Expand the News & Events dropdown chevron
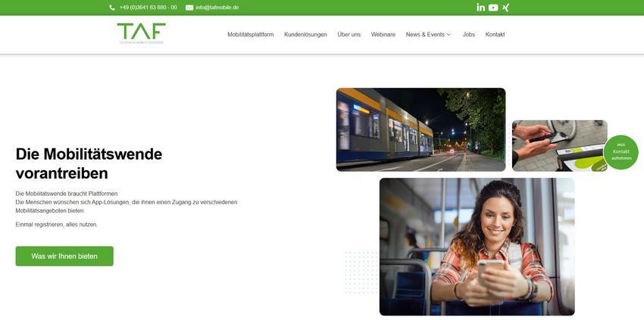Screen dimensions: 644x320 pyautogui.click(x=449, y=35)
